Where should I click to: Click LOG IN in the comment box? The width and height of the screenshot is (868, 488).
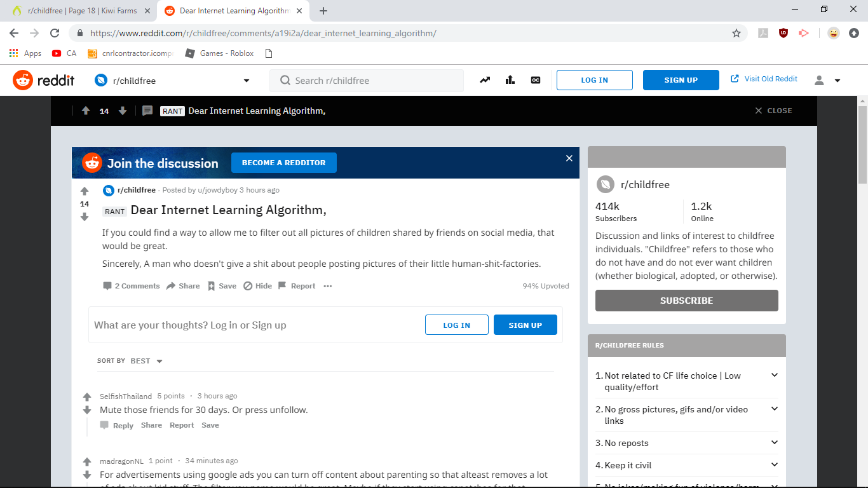pos(457,325)
